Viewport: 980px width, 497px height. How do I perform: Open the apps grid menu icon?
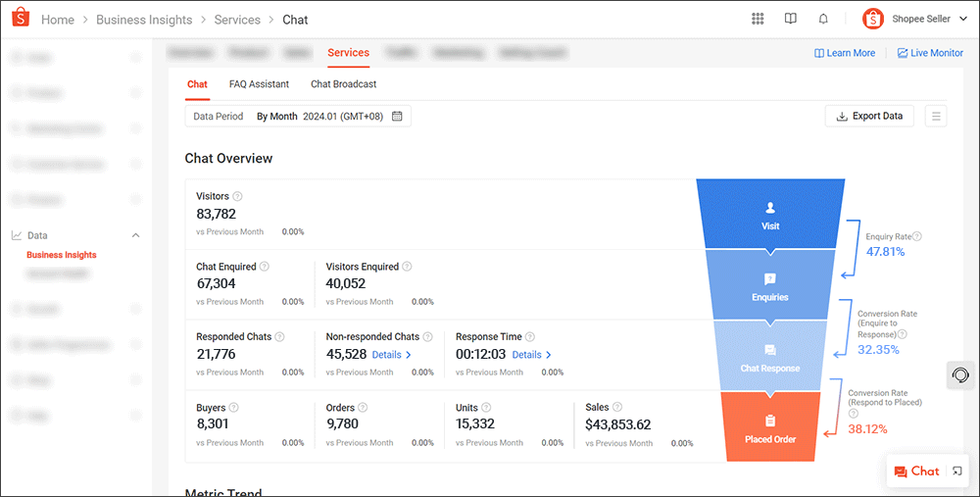tap(758, 19)
